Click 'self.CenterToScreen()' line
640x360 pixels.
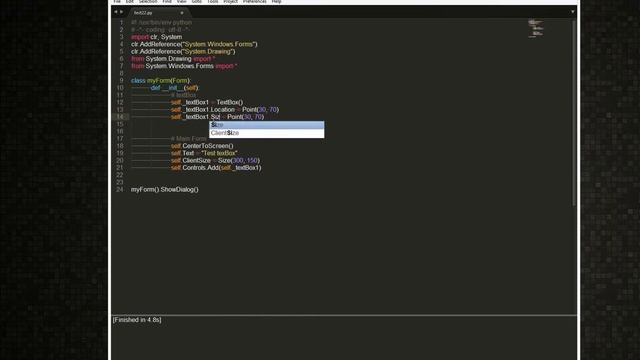pos(202,146)
